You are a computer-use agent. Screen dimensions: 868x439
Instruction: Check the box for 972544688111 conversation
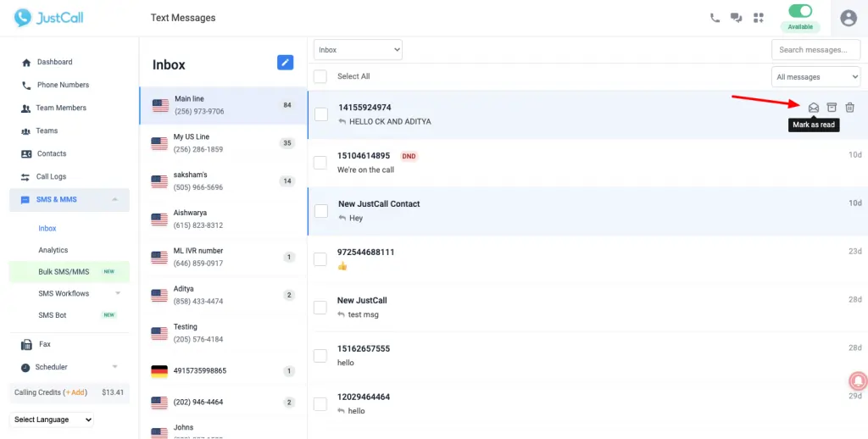pos(320,259)
